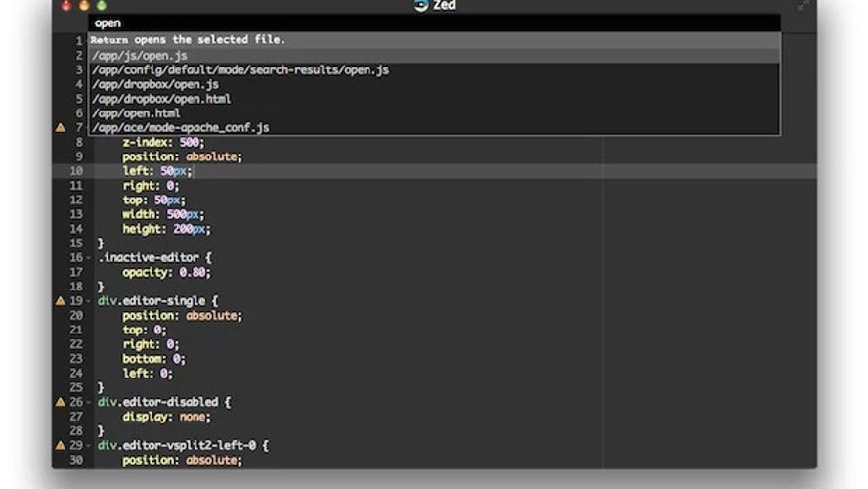868x489 pixels.
Task: Click "position: absolute;" on line 9
Action: pos(182,156)
